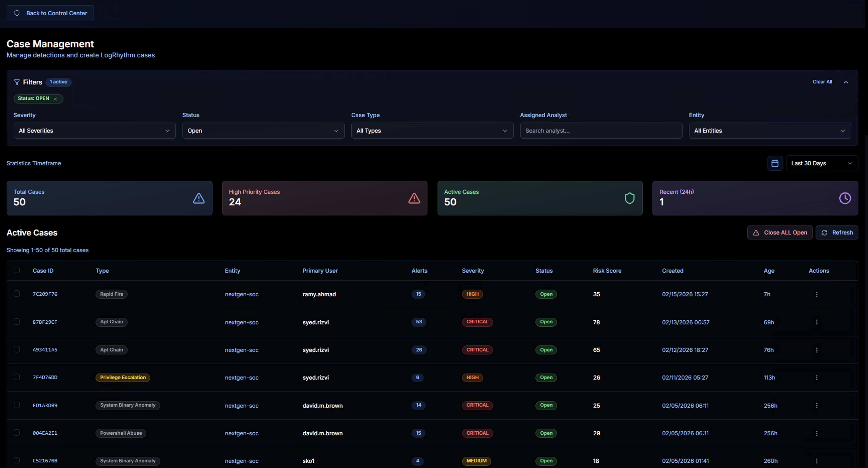Sort by Severity column header
This screenshot has width=868, height=468.
[472, 271]
